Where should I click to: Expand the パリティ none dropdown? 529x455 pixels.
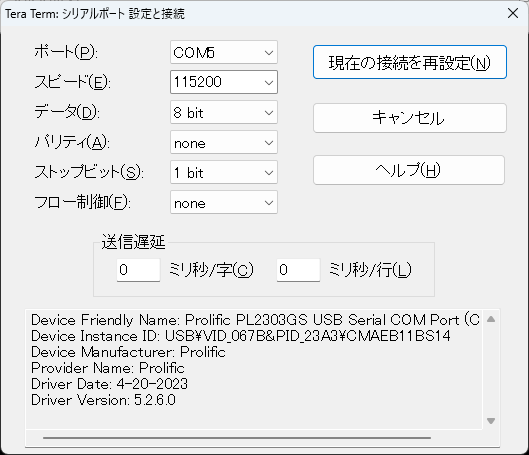[x=224, y=143]
